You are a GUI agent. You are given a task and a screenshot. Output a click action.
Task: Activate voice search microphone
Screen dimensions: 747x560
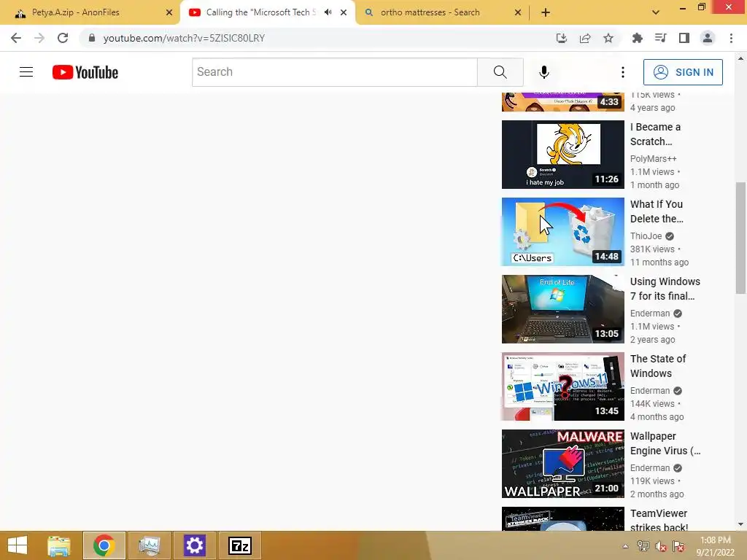click(544, 72)
